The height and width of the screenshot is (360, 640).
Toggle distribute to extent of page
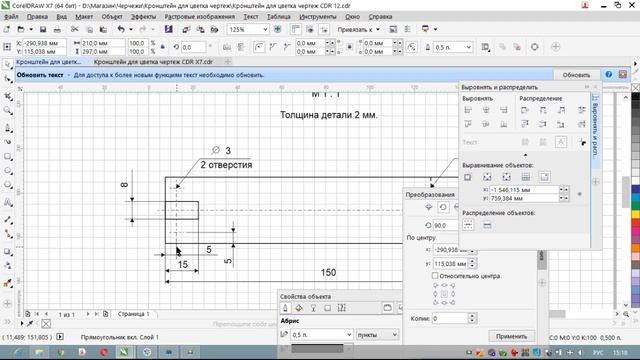tap(487, 225)
